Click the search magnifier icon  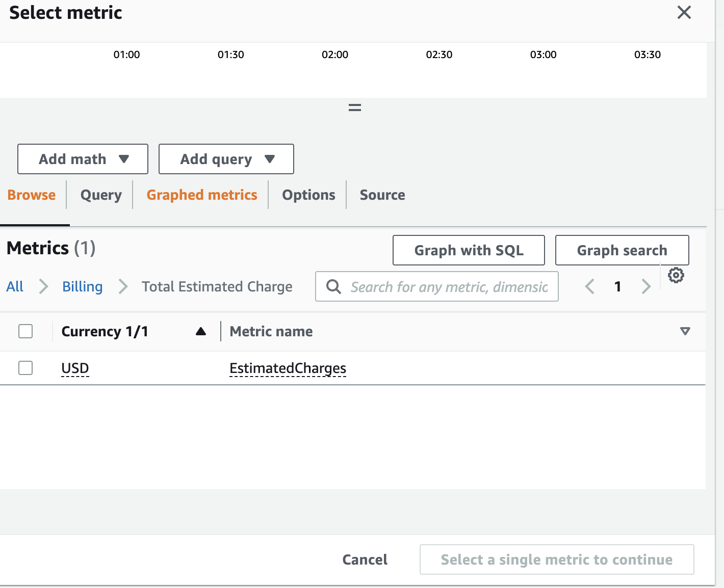[x=333, y=287]
